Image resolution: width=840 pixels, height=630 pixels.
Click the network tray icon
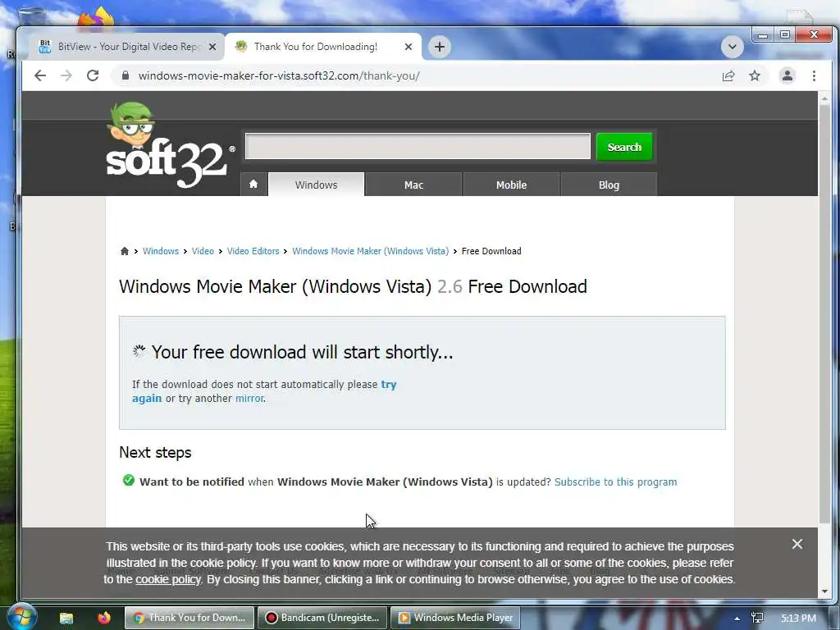(x=757, y=618)
